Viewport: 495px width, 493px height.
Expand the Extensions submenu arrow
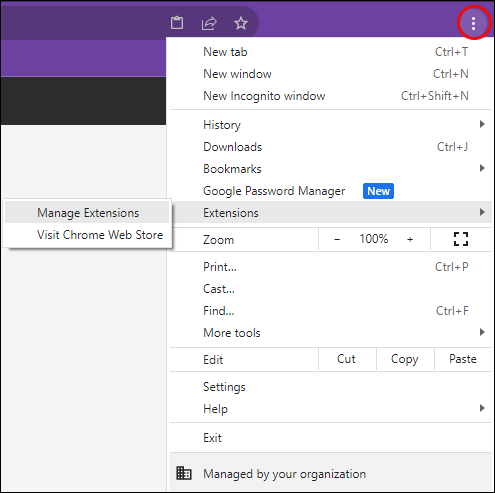coord(482,212)
